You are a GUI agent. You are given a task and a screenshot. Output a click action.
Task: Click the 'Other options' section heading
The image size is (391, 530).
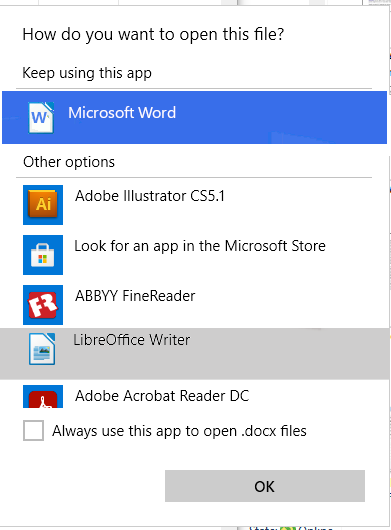click(x=69, y=162)
